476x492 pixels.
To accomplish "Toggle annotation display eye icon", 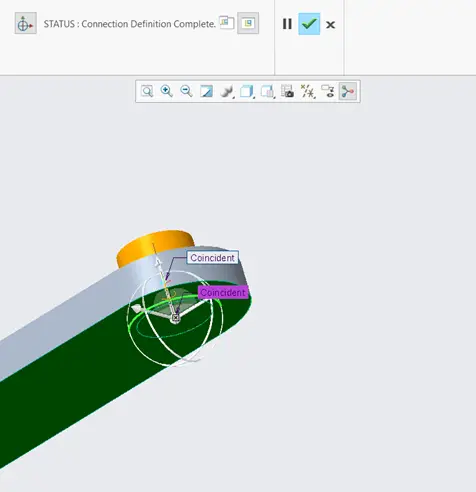I will pos(328,91).
